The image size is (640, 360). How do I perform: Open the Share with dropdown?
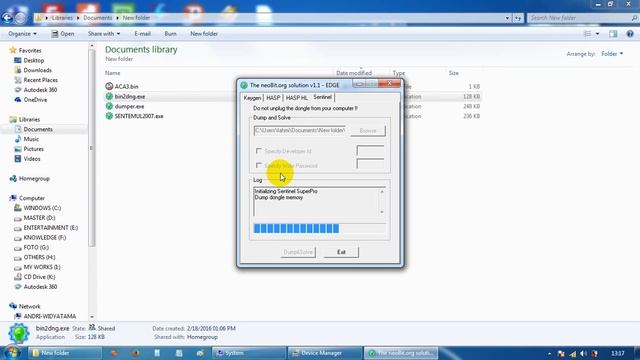pyautogui.click(x=104, y=34)
